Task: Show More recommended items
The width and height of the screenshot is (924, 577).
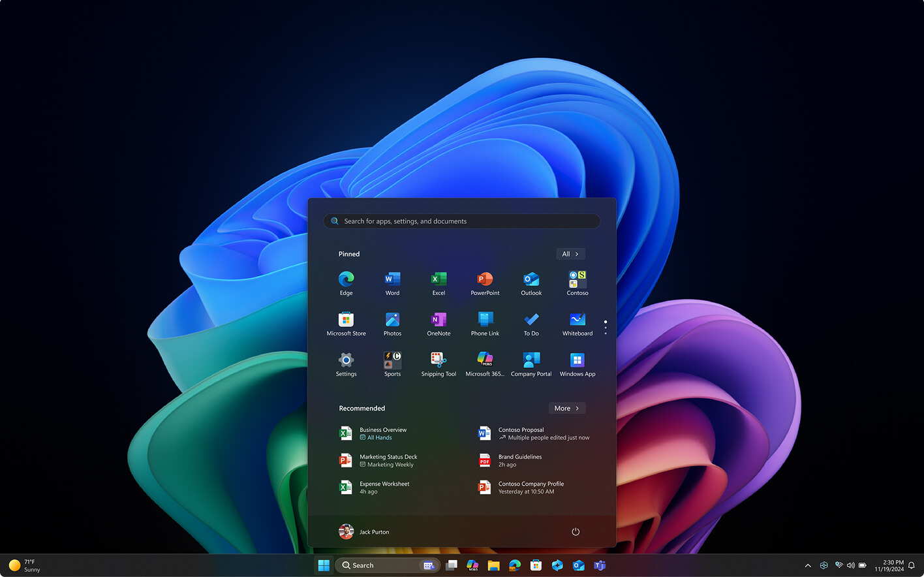Action: 566,408
